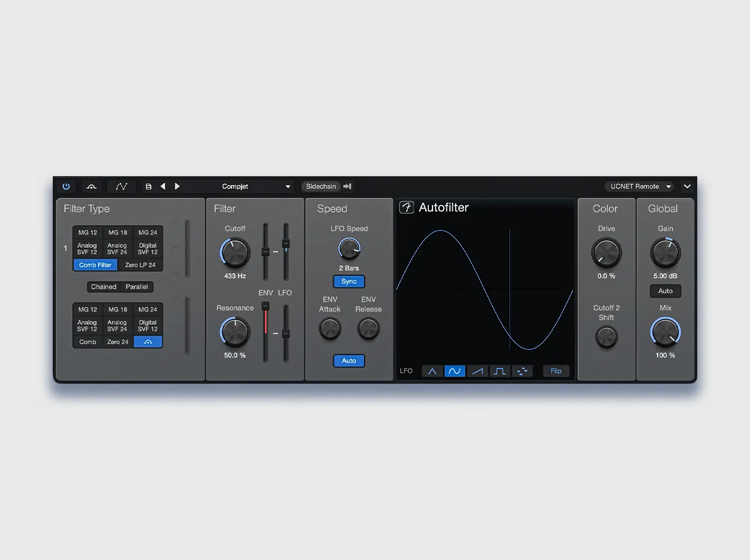
Task: Toggle the LFO Speed Sync button
Action: 349,282
